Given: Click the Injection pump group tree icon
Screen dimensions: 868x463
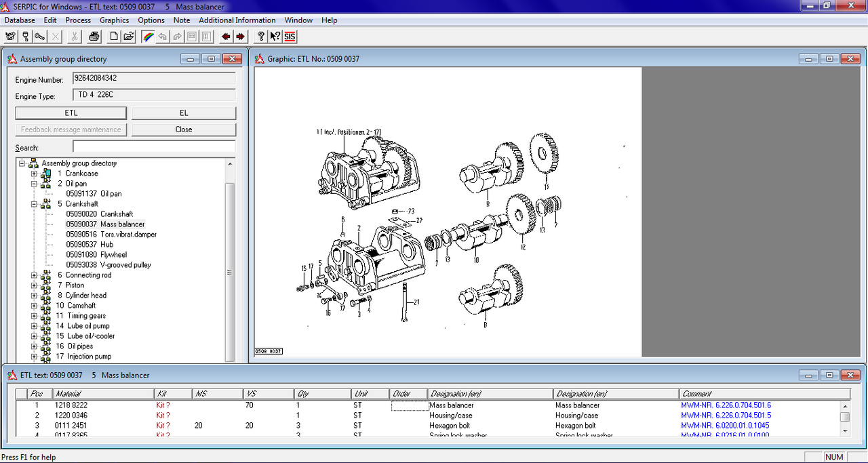Looking at the screenshot, I should click(x=46, y=357).
